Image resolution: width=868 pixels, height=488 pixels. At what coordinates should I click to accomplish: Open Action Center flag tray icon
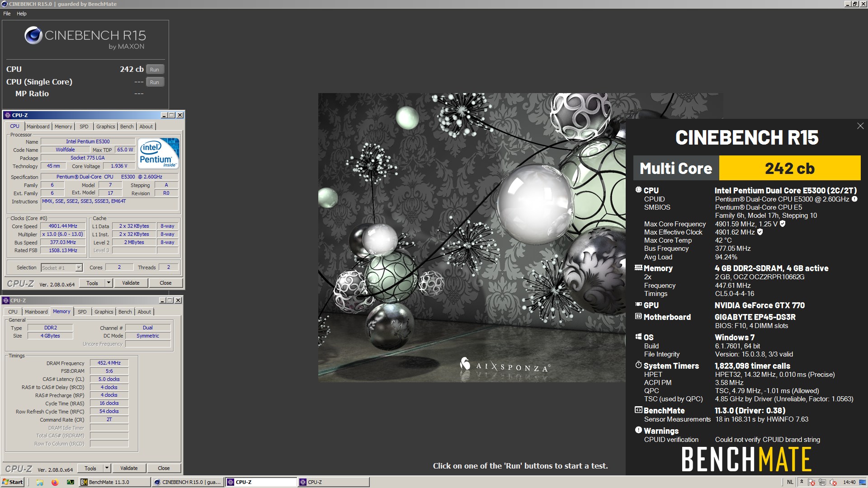(811, 483)
